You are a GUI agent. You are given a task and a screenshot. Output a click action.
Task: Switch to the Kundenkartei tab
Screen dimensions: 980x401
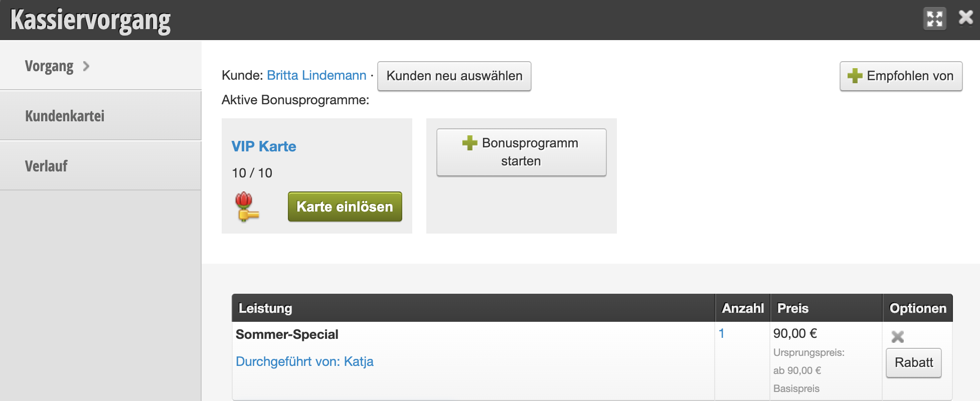tap(100, 116)
